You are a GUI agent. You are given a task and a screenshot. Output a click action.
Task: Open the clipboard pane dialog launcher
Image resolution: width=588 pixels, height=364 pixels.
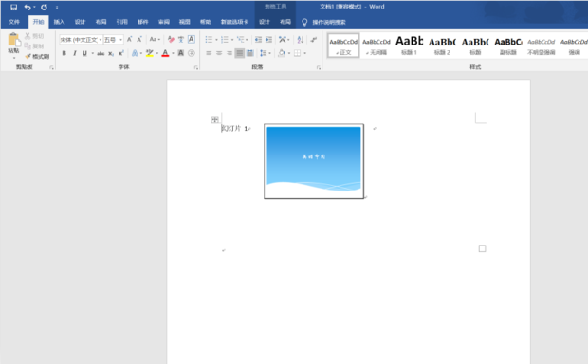click(51, 68)
